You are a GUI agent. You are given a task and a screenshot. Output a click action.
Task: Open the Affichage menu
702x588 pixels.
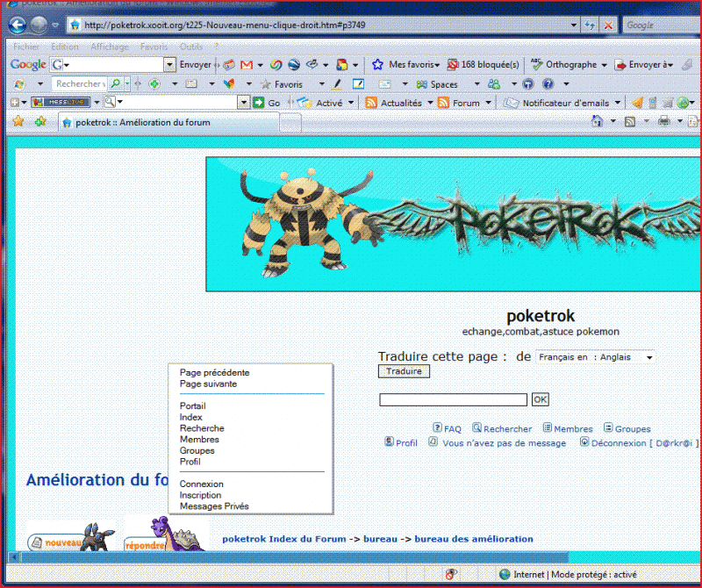(x=109, y=47)
